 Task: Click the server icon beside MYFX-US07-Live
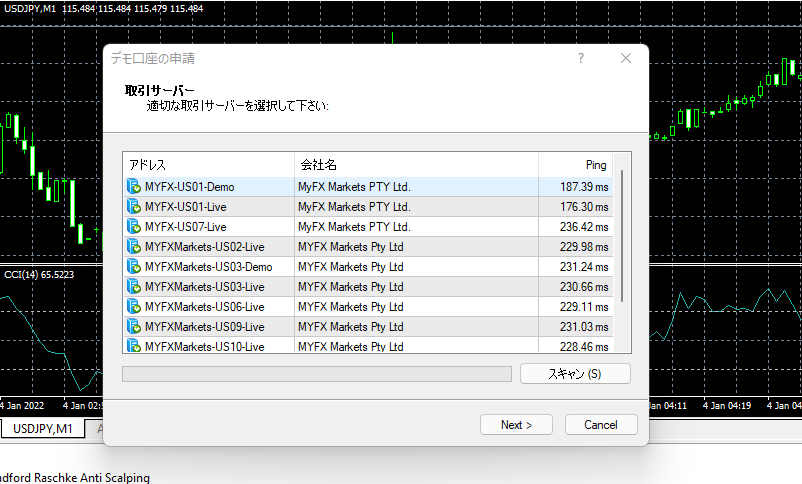click(133, 226)
